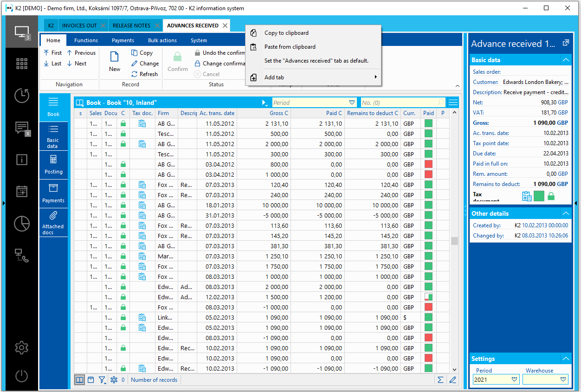
Task: Switch to the INVOICES OUT tab
Action: point(79,26)
